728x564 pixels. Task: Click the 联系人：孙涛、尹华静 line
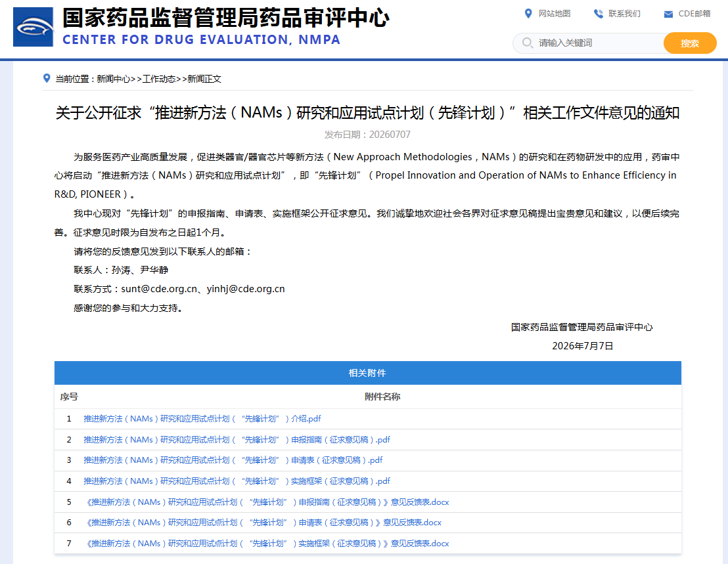[x=121, y=270]
